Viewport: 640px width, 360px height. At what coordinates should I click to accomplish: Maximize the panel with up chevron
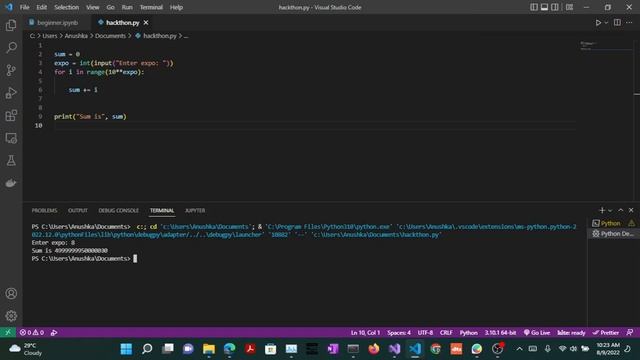tap(620, 210)
